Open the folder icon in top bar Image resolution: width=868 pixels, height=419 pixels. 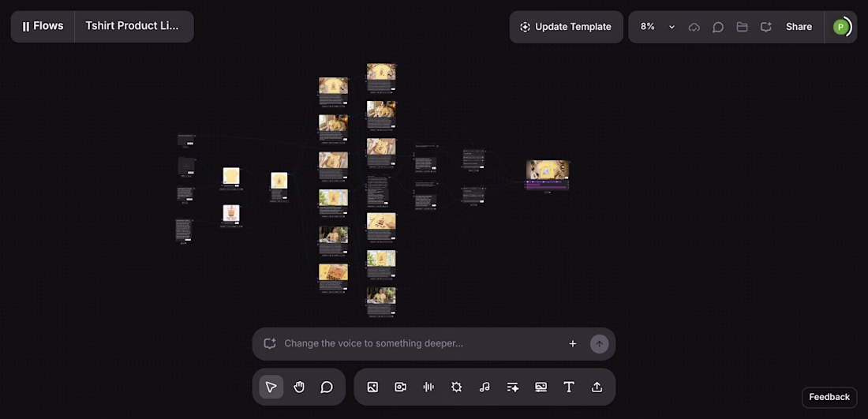coord(742,27)
